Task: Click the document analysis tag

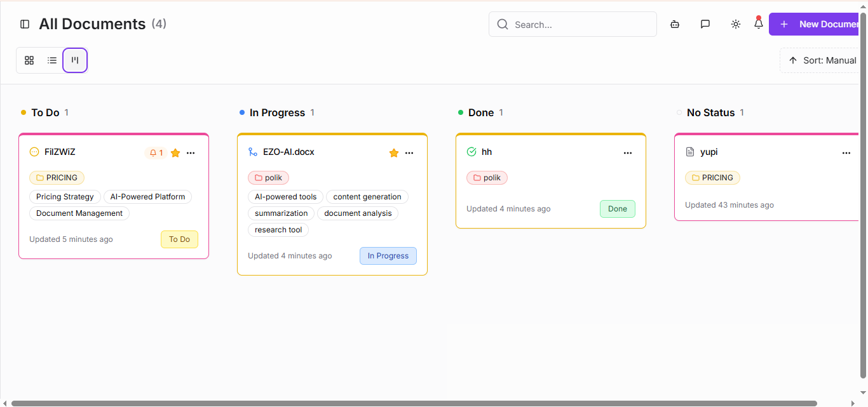Action: (x=358, y=213)
